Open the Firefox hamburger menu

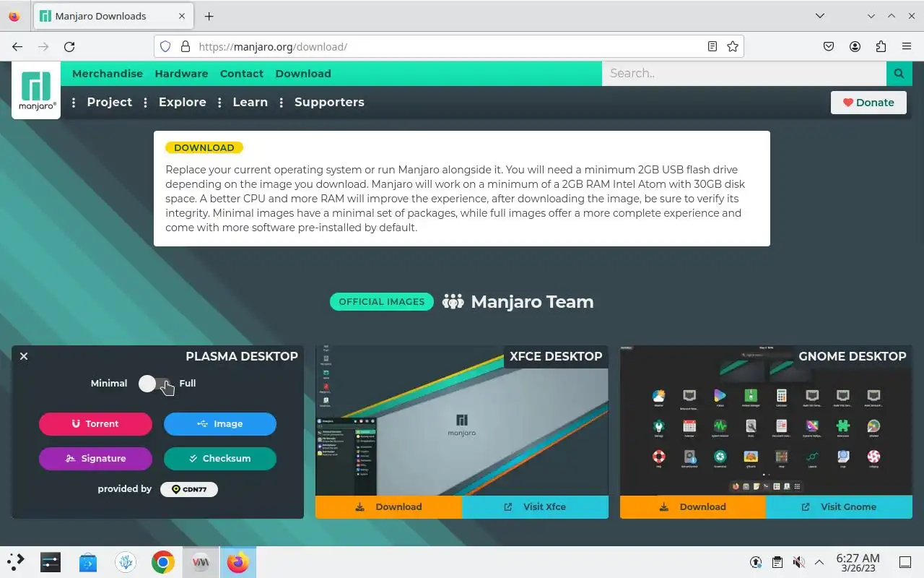[x=907, y=46]
